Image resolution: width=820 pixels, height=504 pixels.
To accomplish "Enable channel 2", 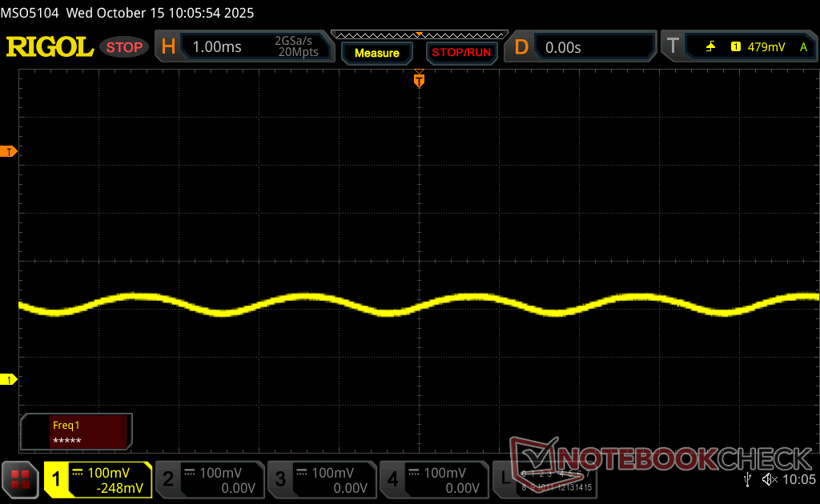I will [x=209, y=479].
